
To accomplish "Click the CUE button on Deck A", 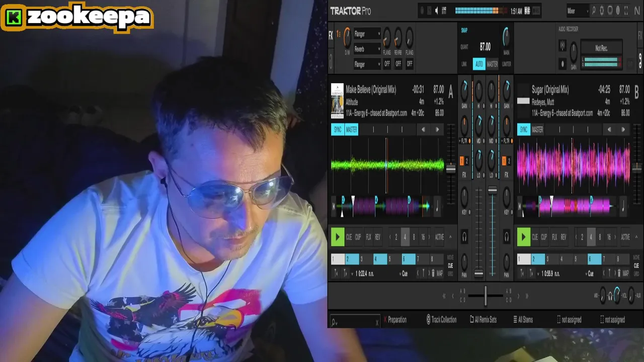I will 349,237.
